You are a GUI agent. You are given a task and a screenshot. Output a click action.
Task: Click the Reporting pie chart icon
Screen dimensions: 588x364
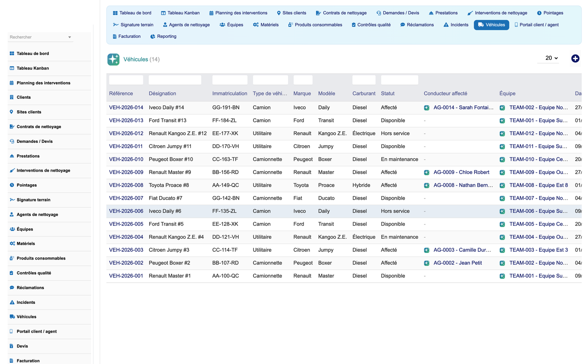coord(153,37)
